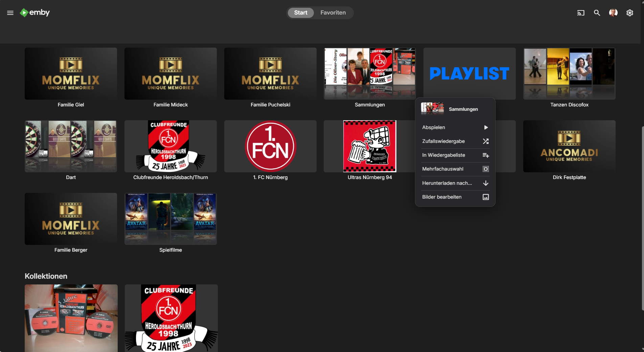Open the Sammlungen library thumbnail
The image size is (644, 352).
pyautogui.click(x=370, y=74)
